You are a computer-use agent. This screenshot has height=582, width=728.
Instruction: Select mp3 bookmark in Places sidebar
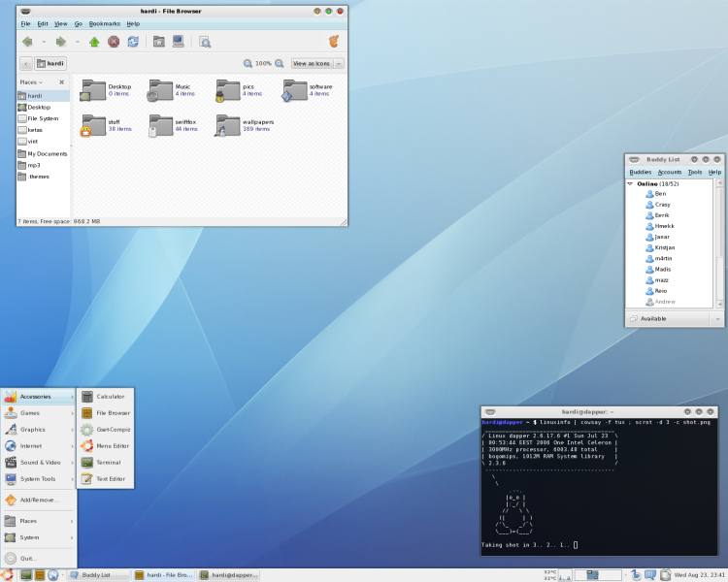pos(43,165)
